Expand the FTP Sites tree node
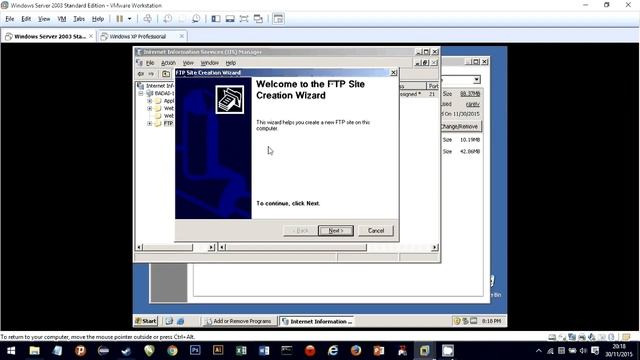This screenshot has width=640, height=360. tap(149, 123)
